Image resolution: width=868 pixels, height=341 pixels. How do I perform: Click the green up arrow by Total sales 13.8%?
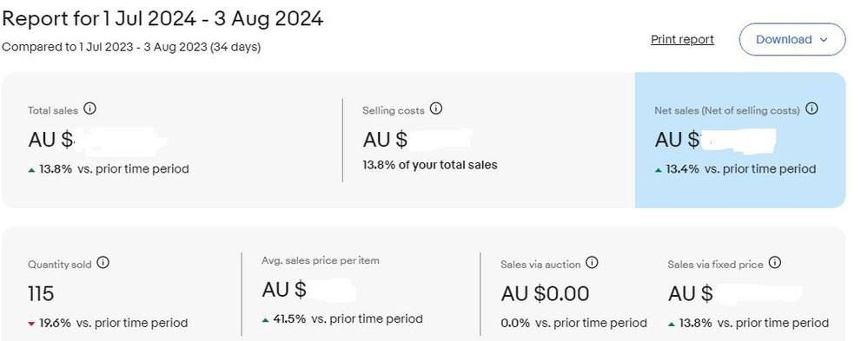click(x=31, y=170)
